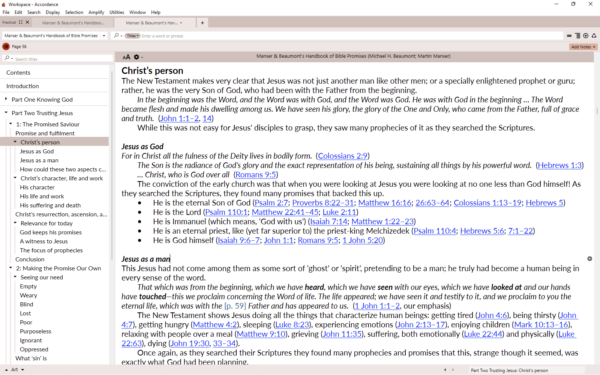The height and width of the screenshot is (375, 600).
Task: Click the circled target icon in top-right toolbar
Action: coord(585,36)
